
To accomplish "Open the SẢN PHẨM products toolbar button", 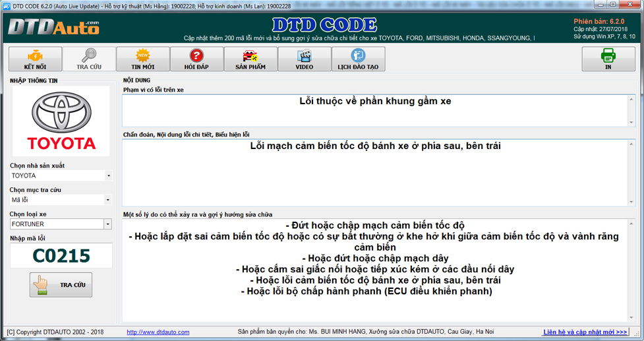I will pyautogui.click(x=250, y=59).
